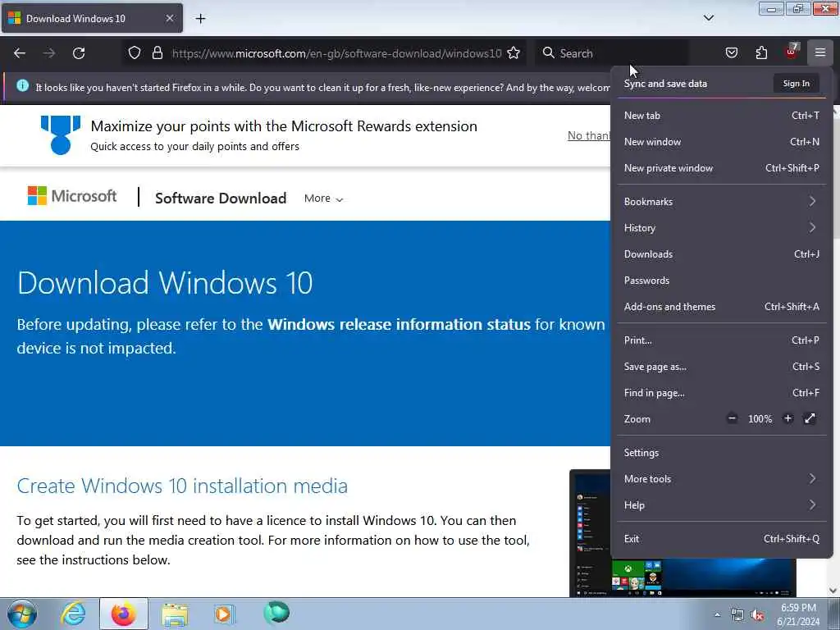Choose Exit to quit Firefox
This screenshot has height=630, width=840.
pyautogui.click(x=721, y=539)
